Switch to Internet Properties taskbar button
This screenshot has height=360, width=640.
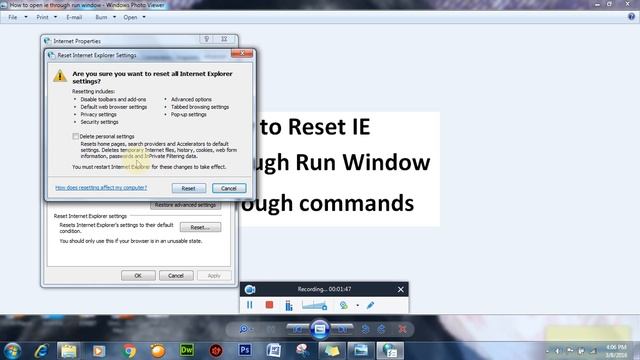tap(390, 351)
